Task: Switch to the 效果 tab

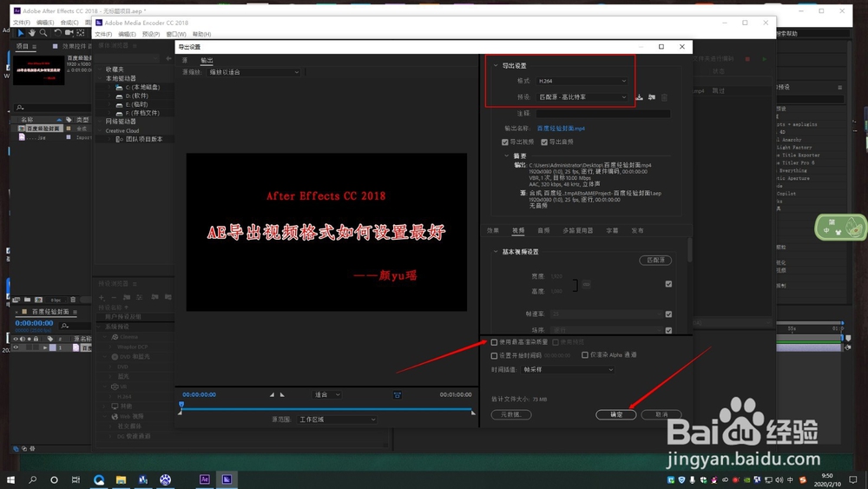Action: click(x=493, y=230)
